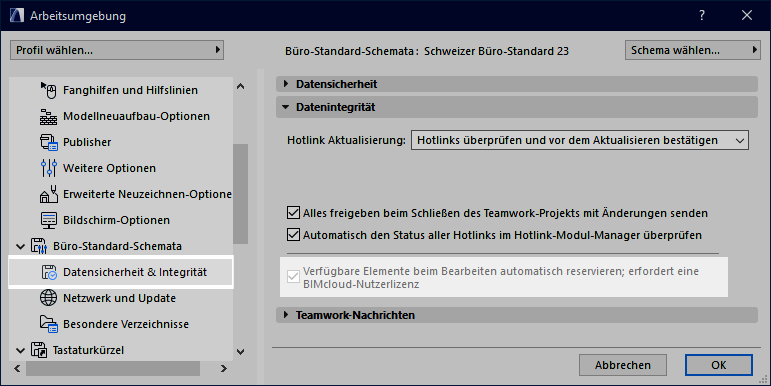
Task: Click the horizontal scroll left arrow
Action: coord(17,368)
